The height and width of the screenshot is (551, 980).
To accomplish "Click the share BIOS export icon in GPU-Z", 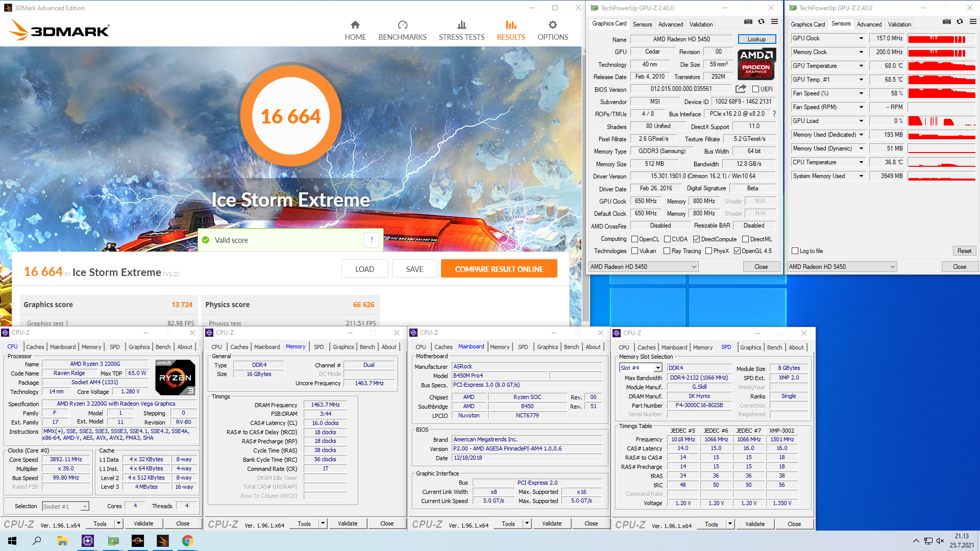I will click(741, 89).
